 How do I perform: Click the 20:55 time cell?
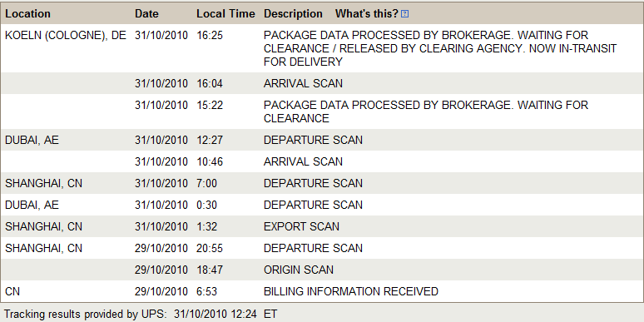[210, 248]
